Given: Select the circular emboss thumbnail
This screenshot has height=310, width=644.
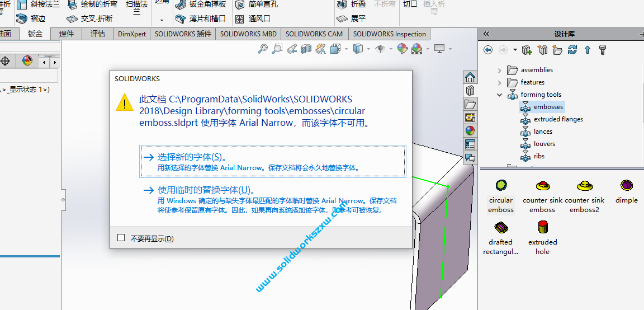Looking at the screenshot, I should tap(501, 196).
